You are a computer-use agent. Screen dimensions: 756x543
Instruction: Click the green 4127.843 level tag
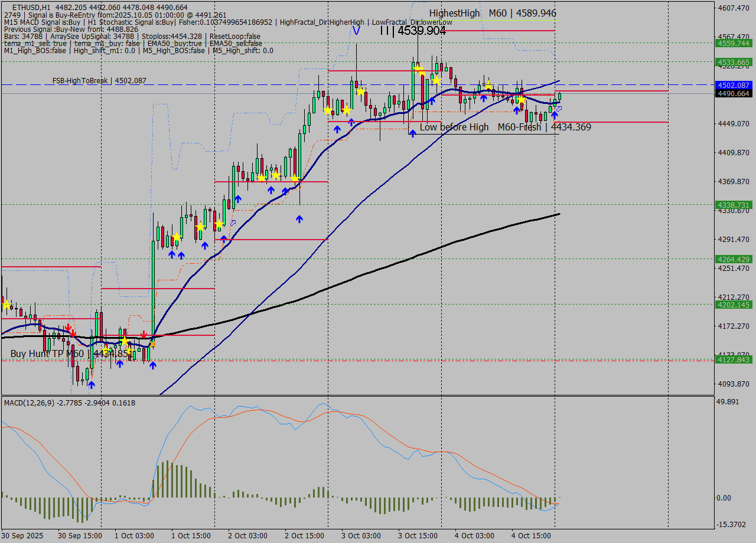click(733, 359)
